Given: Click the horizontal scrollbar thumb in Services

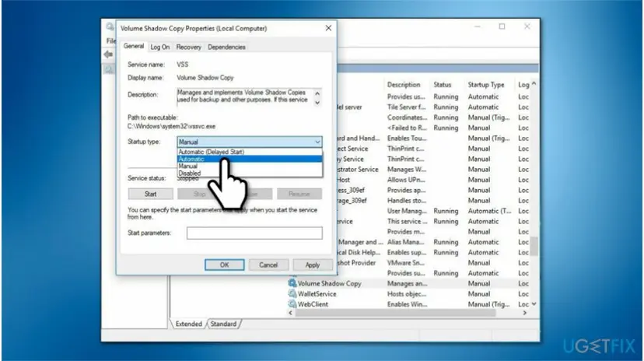Looking at the screenshot, I should [395, 313].
